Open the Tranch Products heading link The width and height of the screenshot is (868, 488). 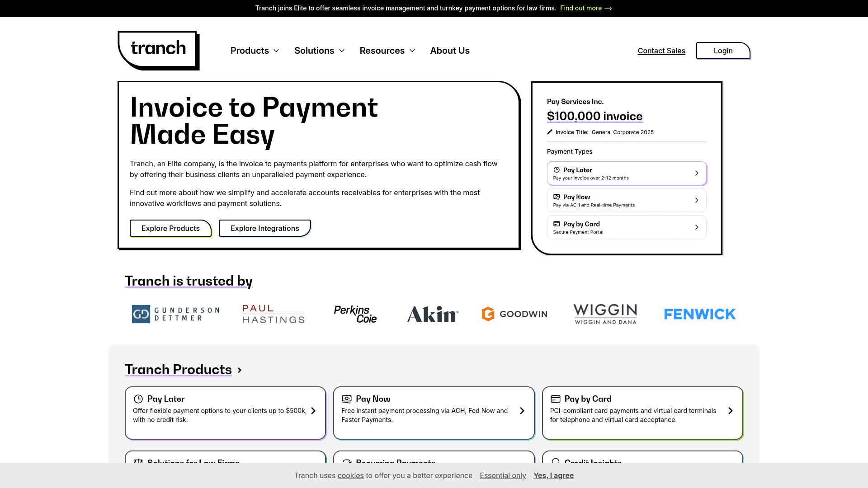[x=178, y=370]
